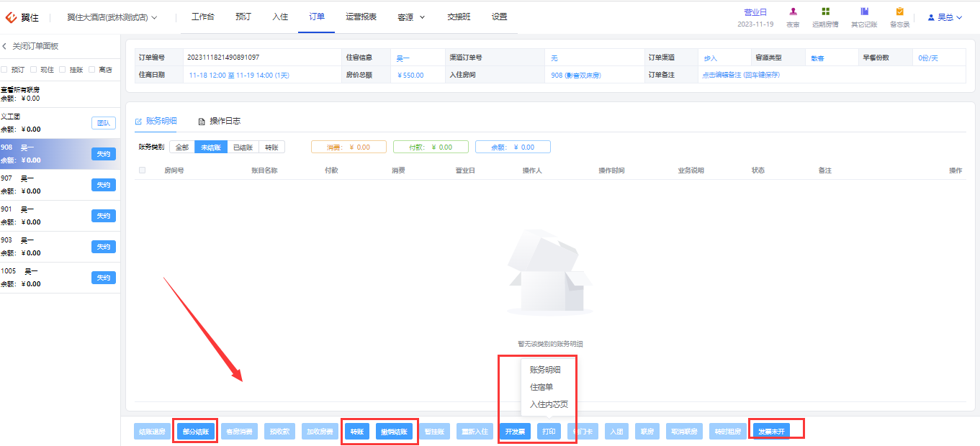Viewport: 980px width, 446px height.
Task: Open 夜审 night audit icon
Action: pos(793,12)
